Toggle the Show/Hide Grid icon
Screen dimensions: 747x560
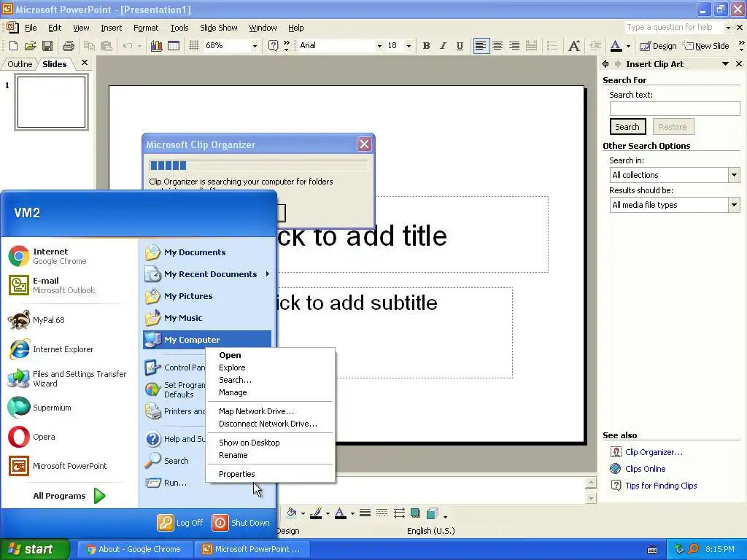193,46
